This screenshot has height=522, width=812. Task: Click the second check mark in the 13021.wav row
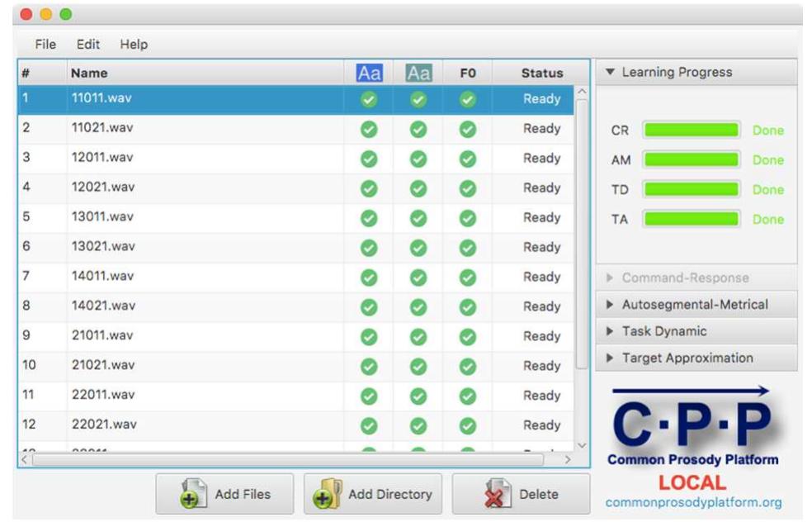[x=418, y=248]
